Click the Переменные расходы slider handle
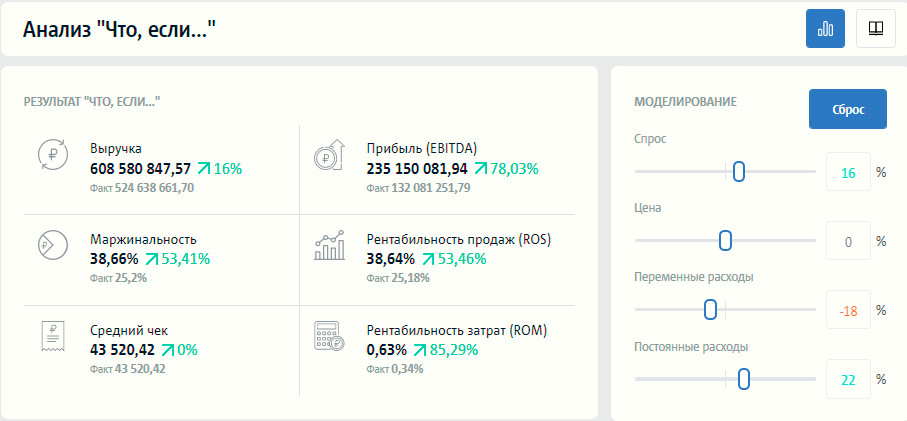 pos(710,310)
